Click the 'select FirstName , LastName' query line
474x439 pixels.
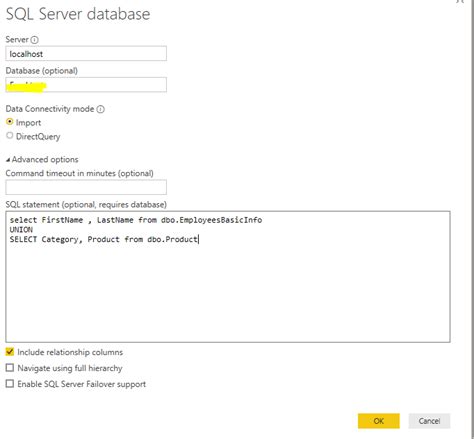[x=136, y=220]
